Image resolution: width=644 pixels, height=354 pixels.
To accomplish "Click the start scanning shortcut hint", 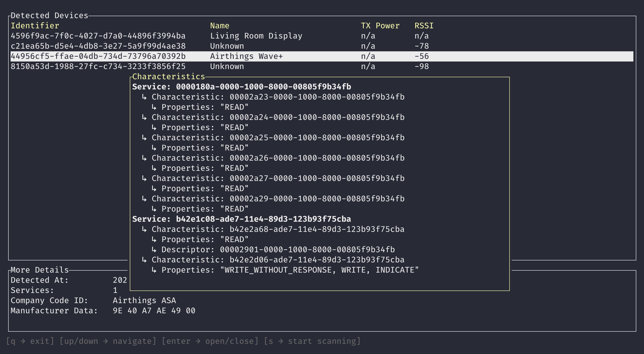I will pyautogui.click(x=312, y=341).
